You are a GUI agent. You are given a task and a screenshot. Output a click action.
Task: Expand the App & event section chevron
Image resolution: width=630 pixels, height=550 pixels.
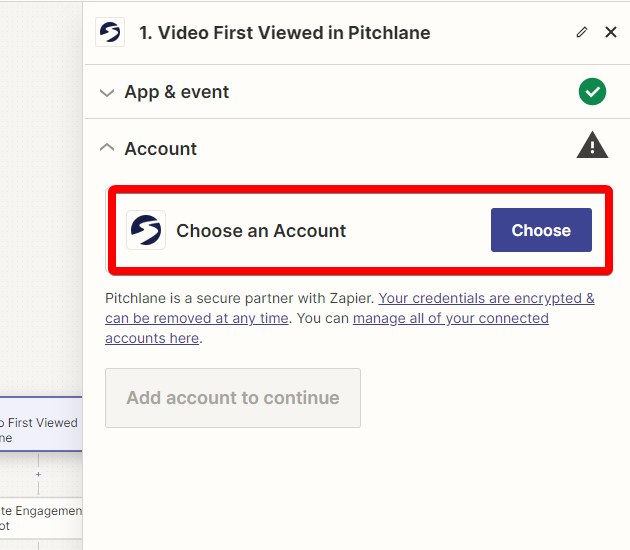pyautogui.click(x=107, y=93)
